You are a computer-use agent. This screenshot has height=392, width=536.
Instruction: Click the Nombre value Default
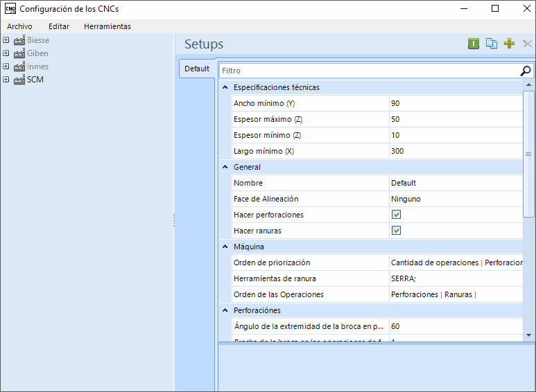[x=456, y=183]
